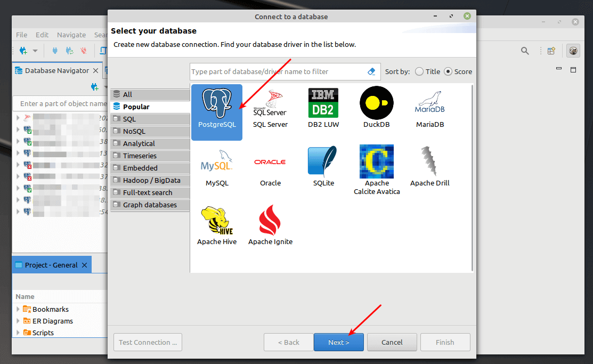Open the File menu
Screen dimensions: 593x364
21,34
